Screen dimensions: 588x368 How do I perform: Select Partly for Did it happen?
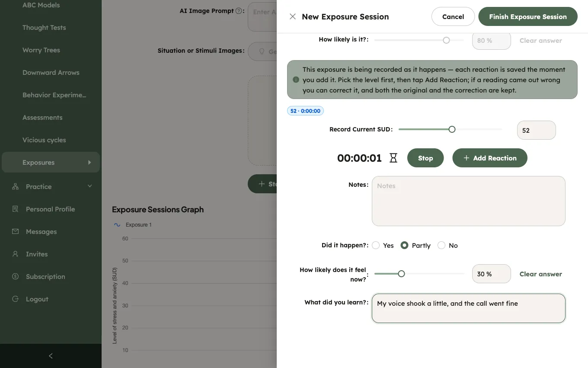404,245
